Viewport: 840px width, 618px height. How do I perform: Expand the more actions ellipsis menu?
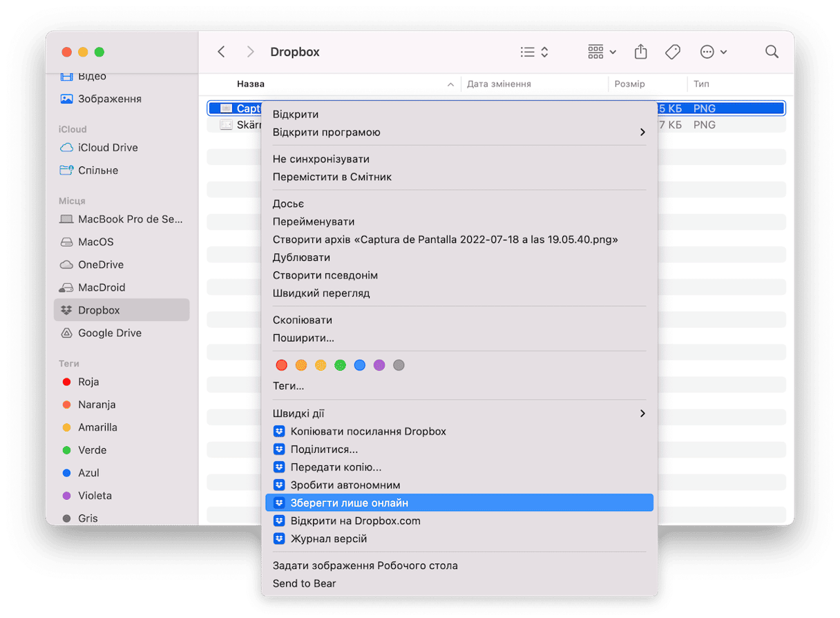[x=713, y=52]
